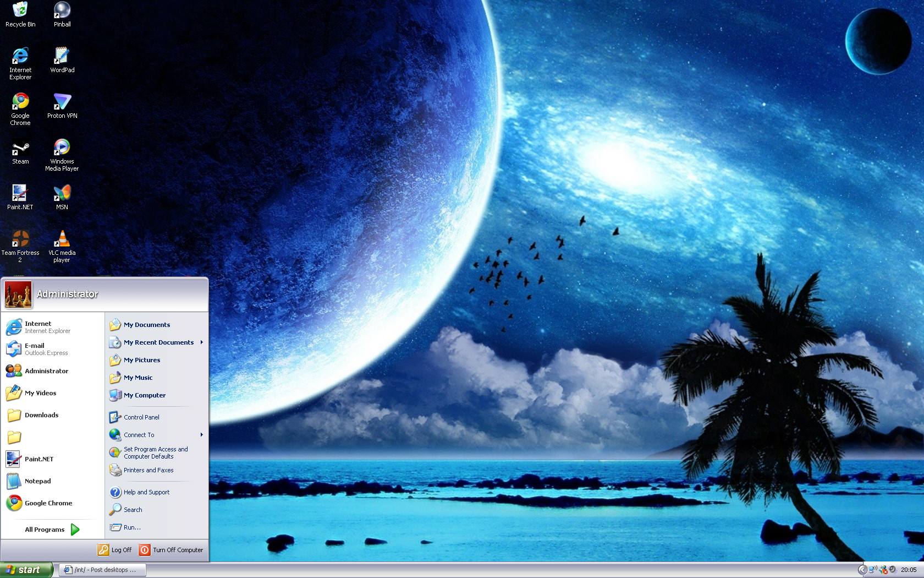Select the Paint.NET desktop shortcut
The width and height of the screenshot is (924, 578).
pyautogui.click(x=20, y=198)
